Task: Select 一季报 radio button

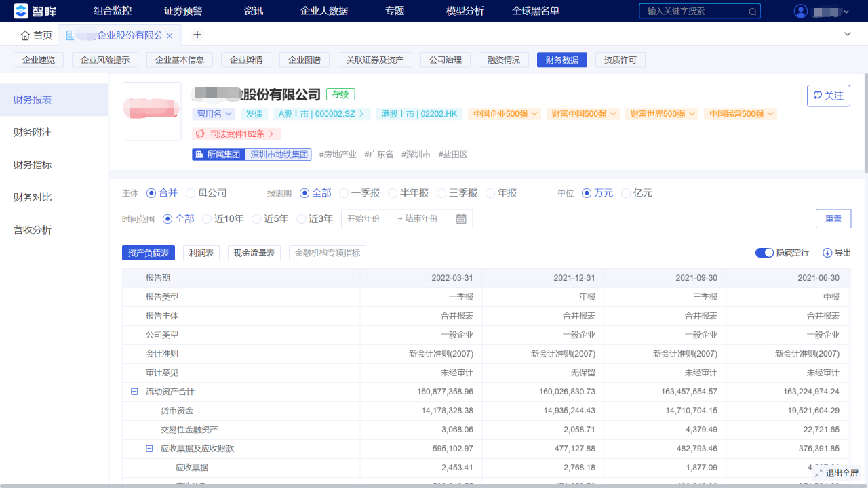Action: coord(344,193)
